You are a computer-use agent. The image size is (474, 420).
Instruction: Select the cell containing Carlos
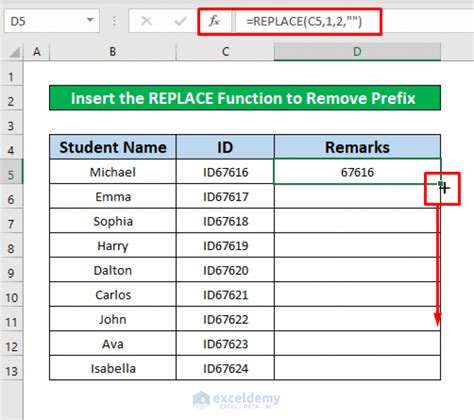[113, 294]
